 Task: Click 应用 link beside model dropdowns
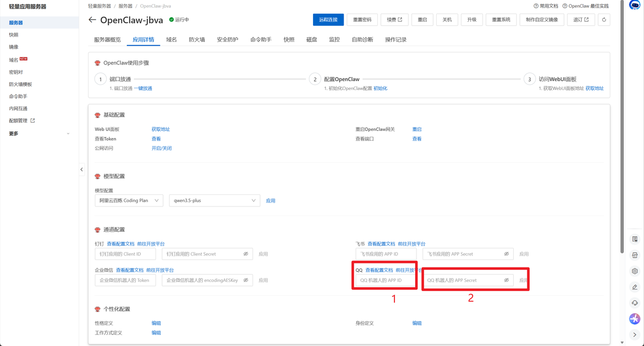(271, 200)
